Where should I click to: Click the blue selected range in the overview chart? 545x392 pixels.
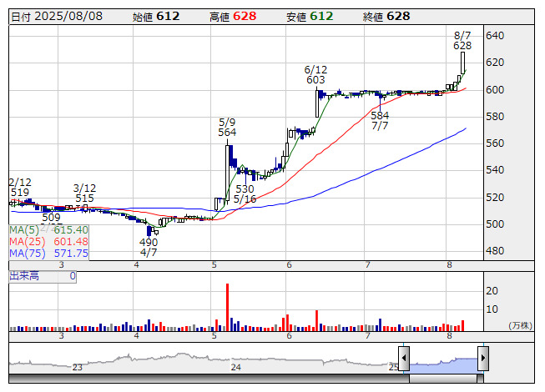click(443, 364)
